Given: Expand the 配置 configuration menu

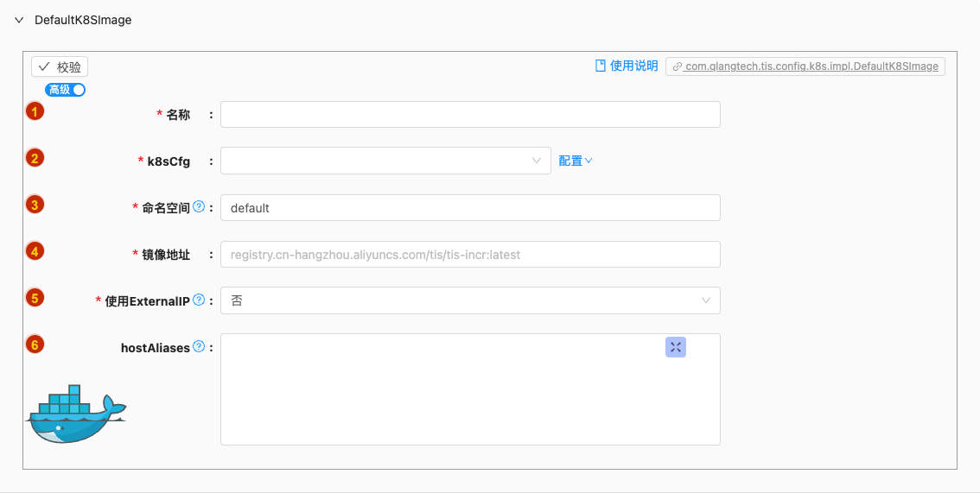Looking at the screenshot, I should [575, 161].
